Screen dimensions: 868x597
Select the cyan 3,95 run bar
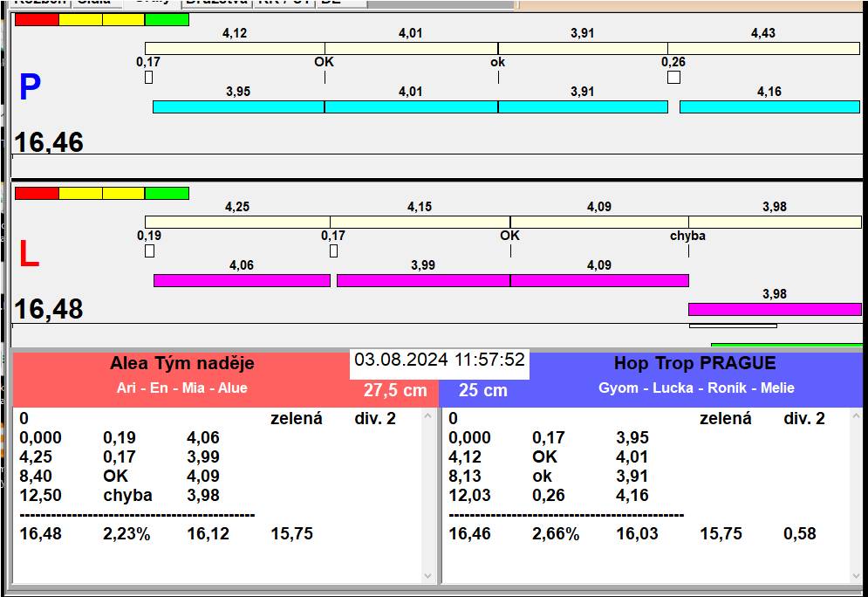point(238,106)
